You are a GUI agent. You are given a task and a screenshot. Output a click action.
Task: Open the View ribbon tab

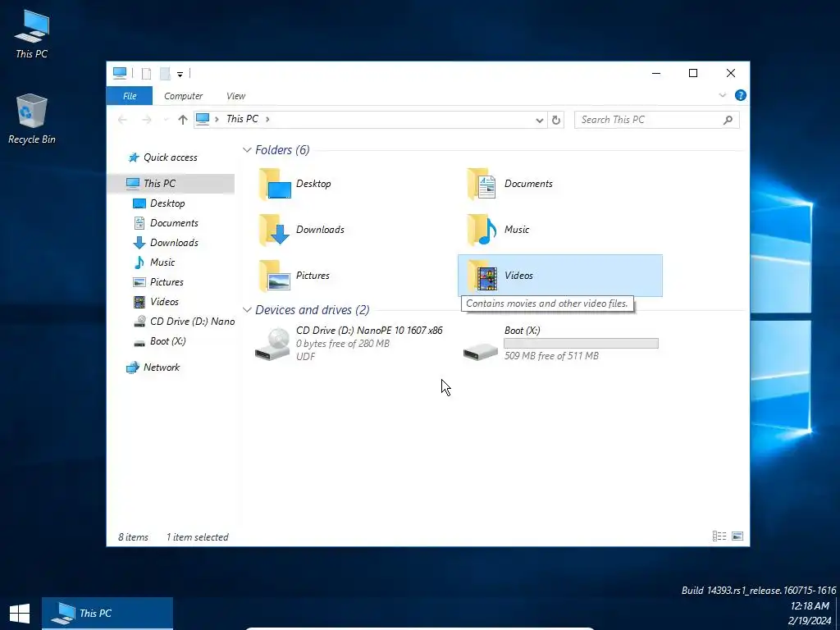[x=235, y=96]
